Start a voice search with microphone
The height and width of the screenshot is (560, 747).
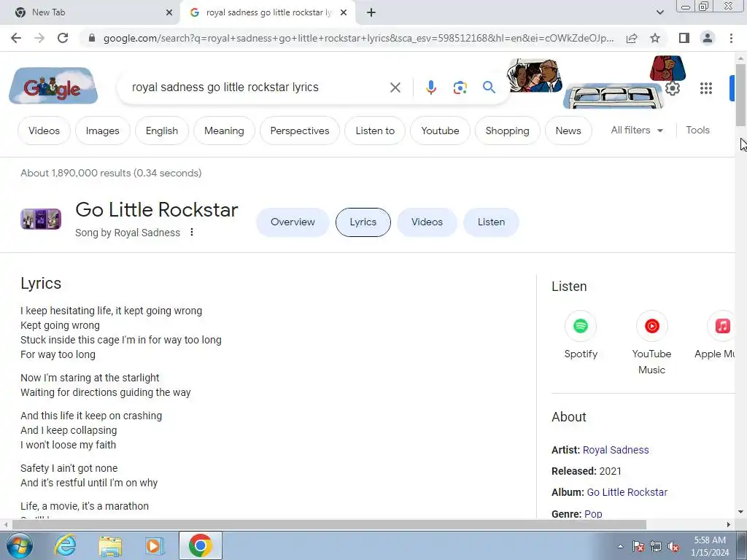pos(430,87)
